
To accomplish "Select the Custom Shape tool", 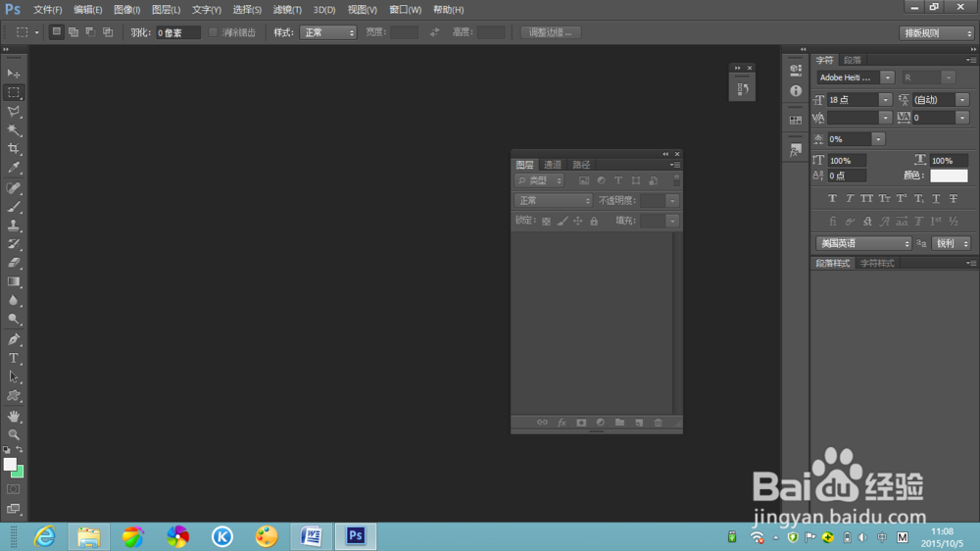I will [14, 396].
